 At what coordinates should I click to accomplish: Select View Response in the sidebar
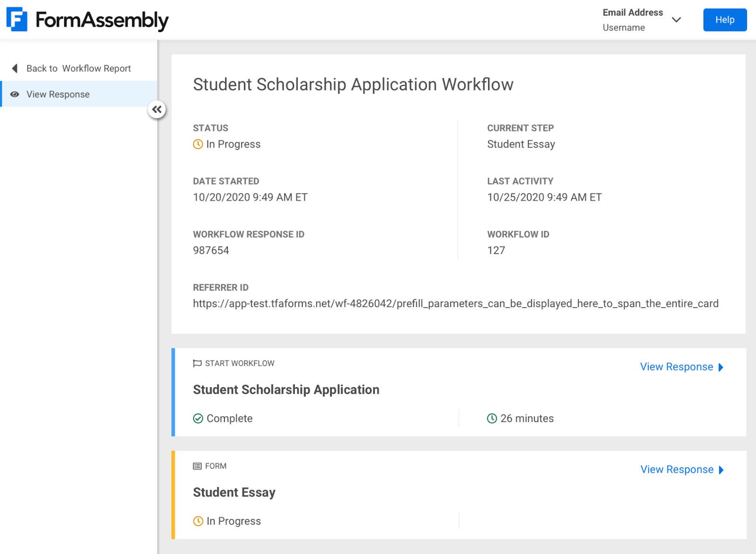click(x=58, y=95)
